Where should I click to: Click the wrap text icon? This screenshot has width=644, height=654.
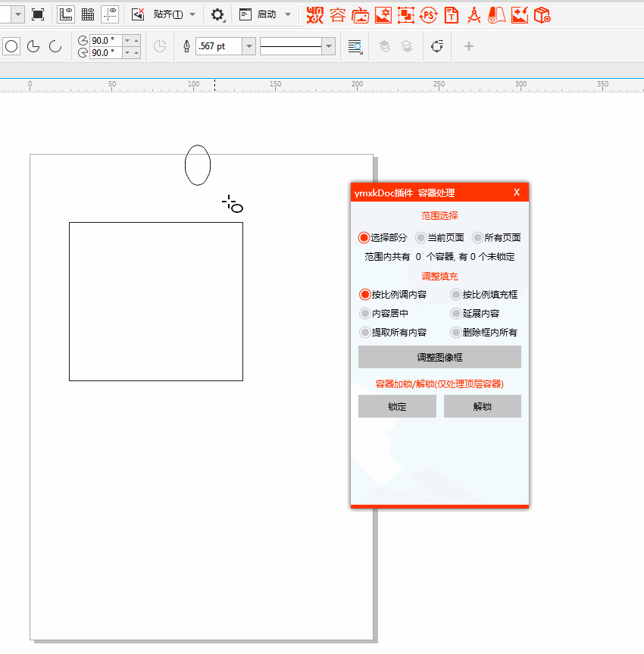coord(355,46)
